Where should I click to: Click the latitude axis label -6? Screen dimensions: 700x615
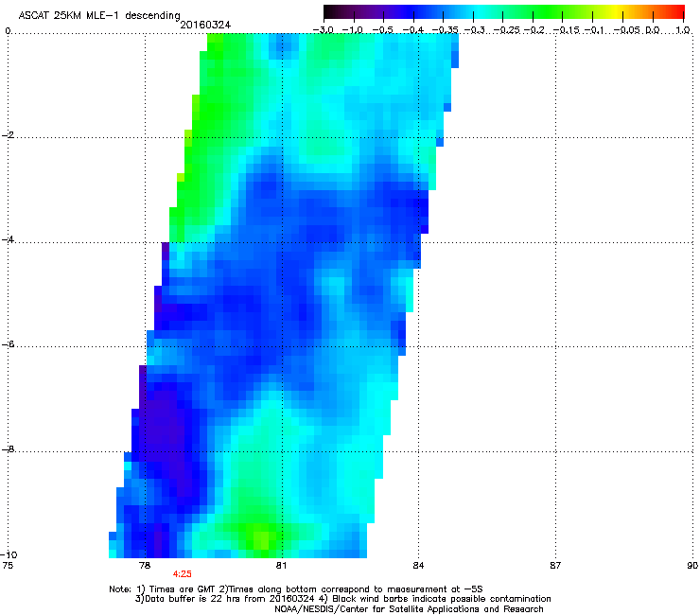(x=9, y=344)
